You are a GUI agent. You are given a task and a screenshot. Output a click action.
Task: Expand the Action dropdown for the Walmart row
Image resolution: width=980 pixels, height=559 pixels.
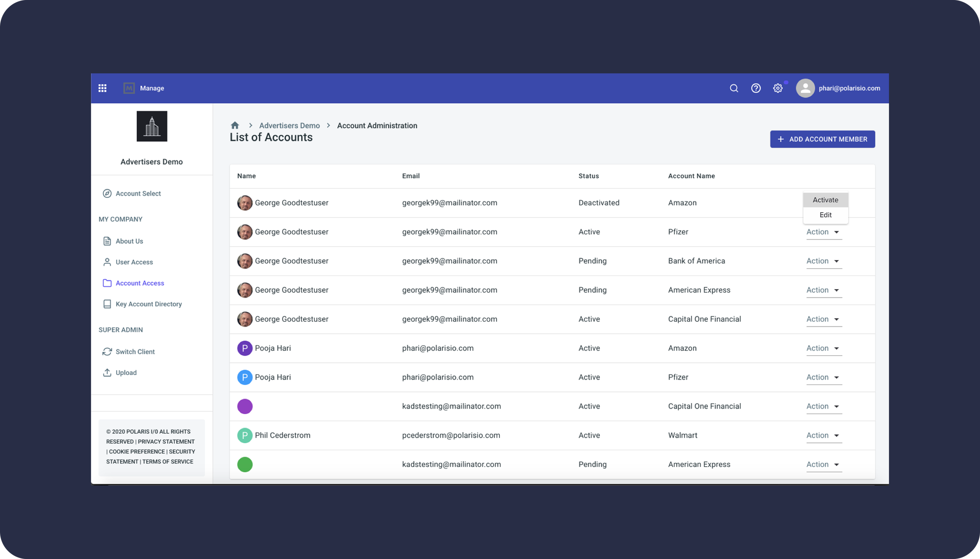(823, 435)
